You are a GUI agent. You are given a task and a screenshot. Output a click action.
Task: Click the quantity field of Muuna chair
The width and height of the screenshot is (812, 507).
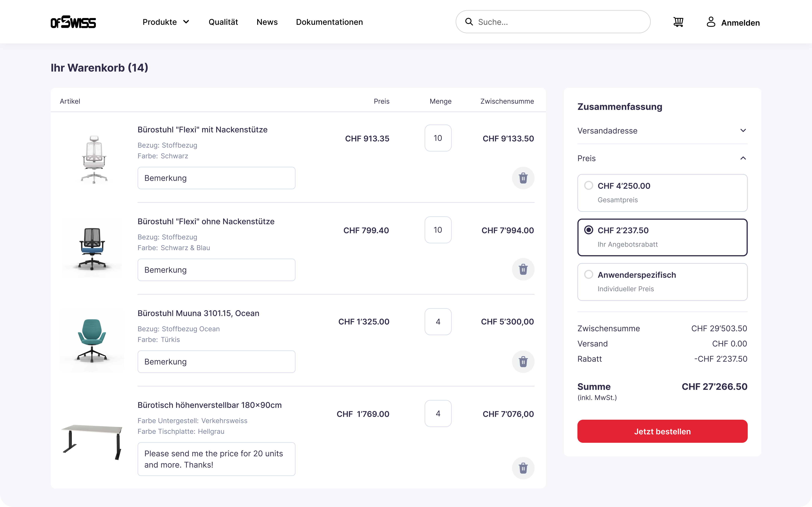pyautogui.click(x=438, y=321)
